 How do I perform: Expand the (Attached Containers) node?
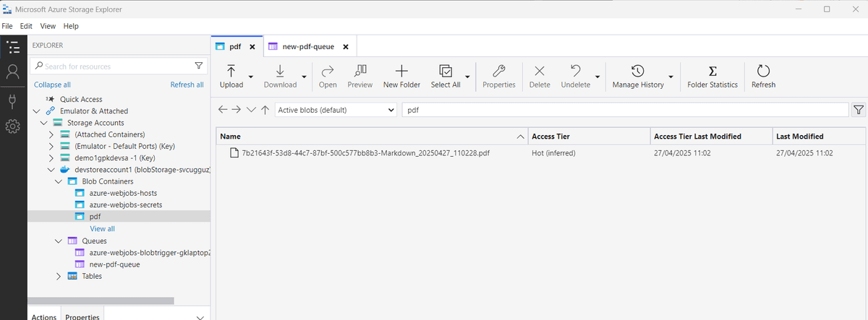tap(51, 134)
